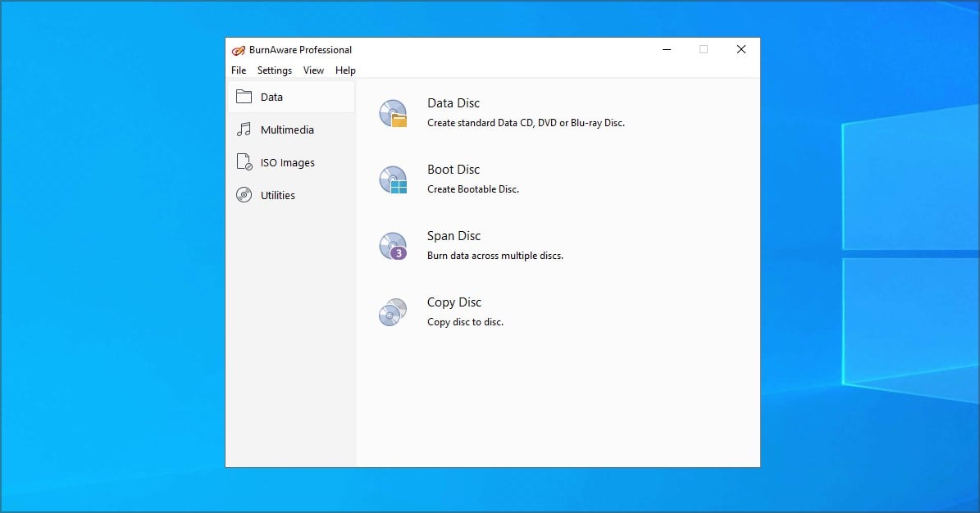The image size is (980, 513).
Task: Switch to the ISO Images category
Action: (x=291, y=162)
